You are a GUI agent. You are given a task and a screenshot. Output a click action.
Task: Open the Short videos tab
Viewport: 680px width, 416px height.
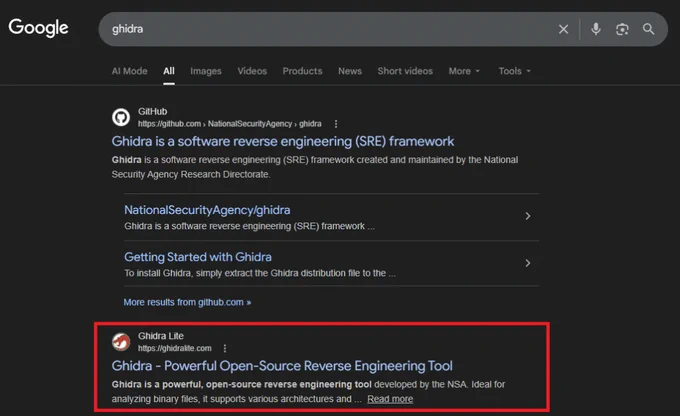coord(405,71)
